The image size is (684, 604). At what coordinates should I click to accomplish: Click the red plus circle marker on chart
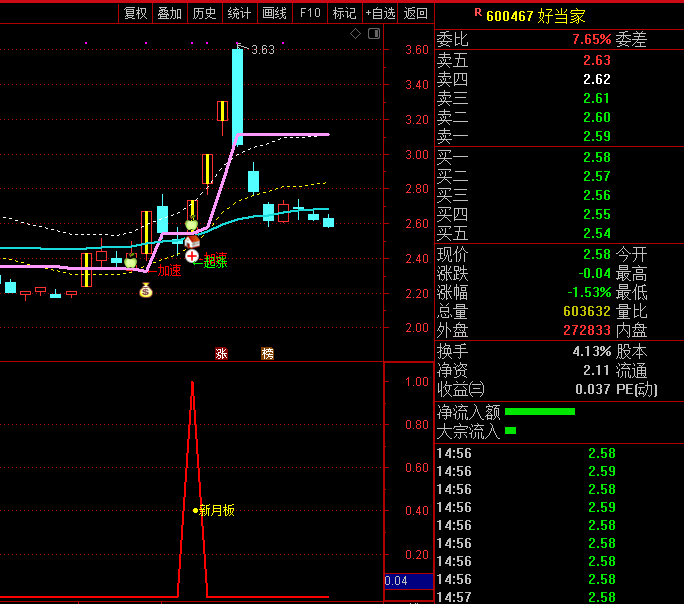pyautogui.click(x=192, y=256)
